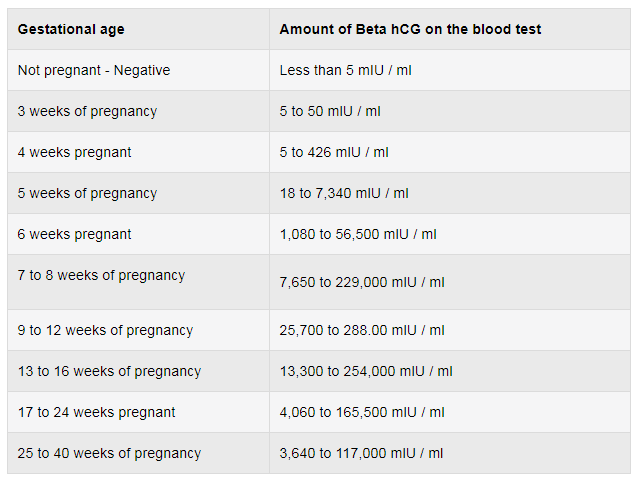
Task: Click the '3,640 to 117,000 mIU / ml' value
Action: point(361,454)
